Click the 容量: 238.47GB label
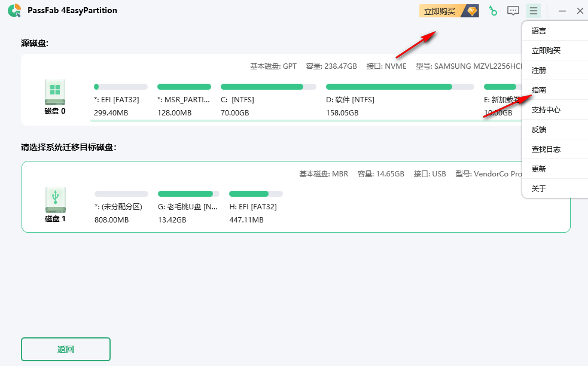This screenshot has height=366, width=588. [331, 66]
